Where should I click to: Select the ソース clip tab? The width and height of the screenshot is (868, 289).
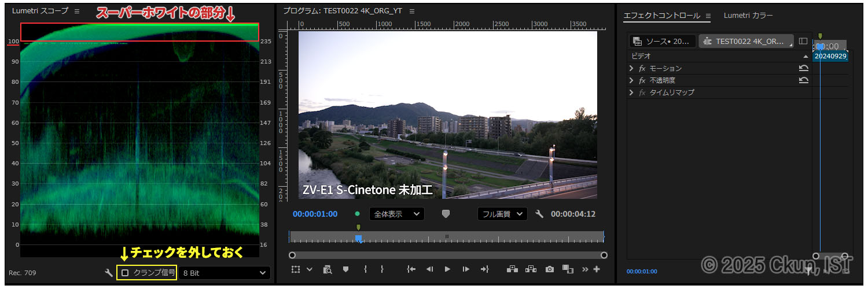click(663, 41)
